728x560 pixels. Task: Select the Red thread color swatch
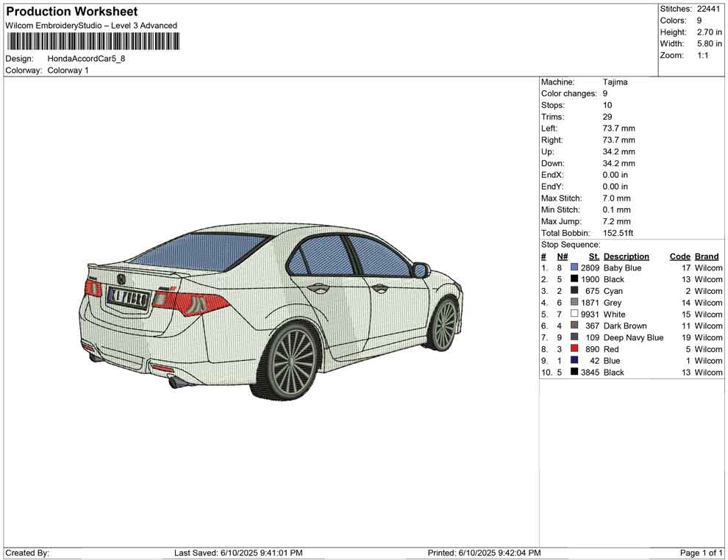(x=574, y=349)
